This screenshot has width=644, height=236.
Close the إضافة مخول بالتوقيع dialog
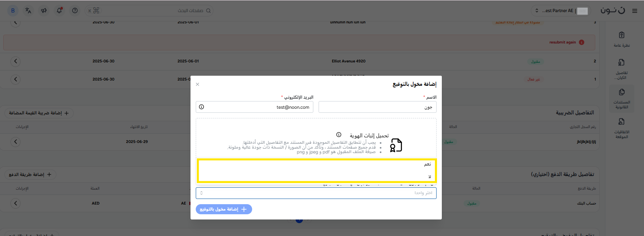[x=197, y=85]
